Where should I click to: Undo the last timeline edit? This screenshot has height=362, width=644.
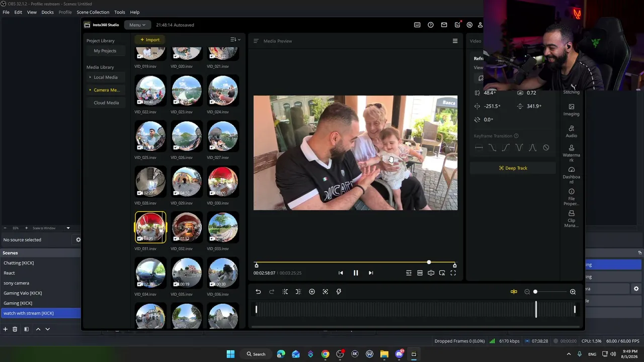[x=258, y=292]
